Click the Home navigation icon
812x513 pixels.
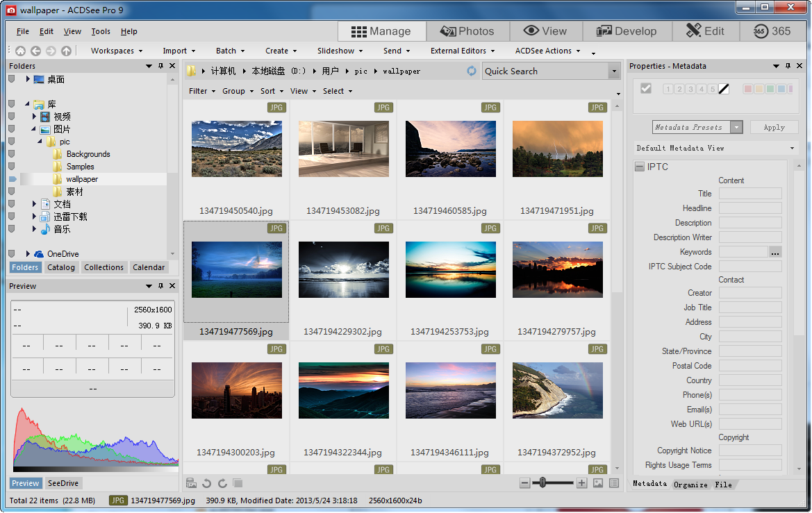point(20,51)
